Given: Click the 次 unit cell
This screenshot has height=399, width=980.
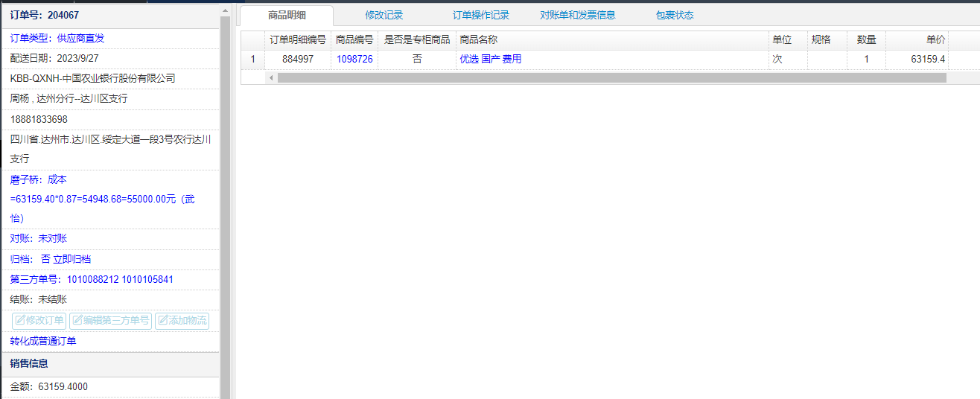Looking at the screenshot, I should click(x=788, y=59).
